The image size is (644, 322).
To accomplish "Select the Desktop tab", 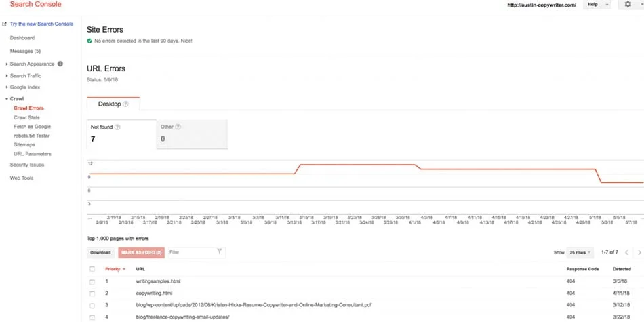I will [x=110, y=104].
